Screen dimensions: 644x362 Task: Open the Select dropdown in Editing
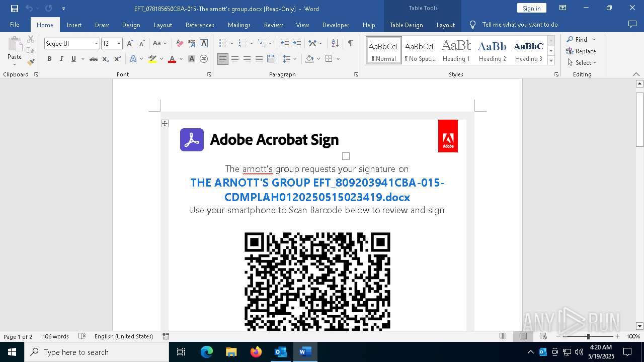pos(582,63)
